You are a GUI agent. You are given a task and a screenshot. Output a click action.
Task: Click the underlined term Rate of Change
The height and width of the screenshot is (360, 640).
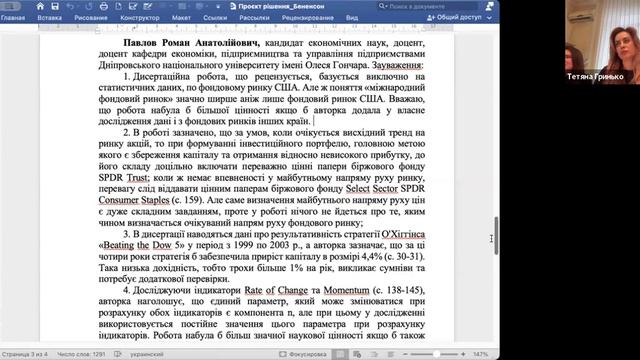pyautogui.click(x=276, y=290)
